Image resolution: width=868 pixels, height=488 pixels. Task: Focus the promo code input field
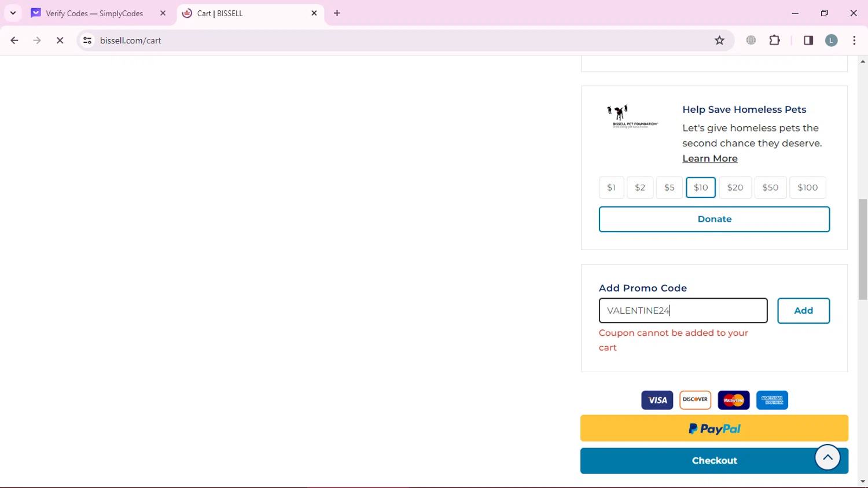click(x=683, y=311)
